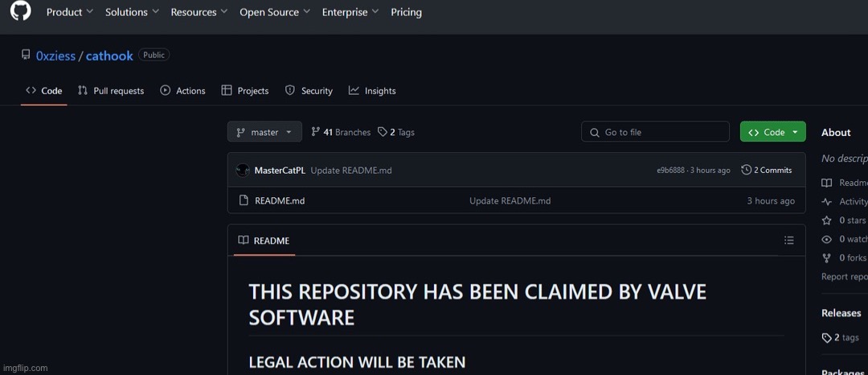View the 2 Commits history link

tap(766, 170)
